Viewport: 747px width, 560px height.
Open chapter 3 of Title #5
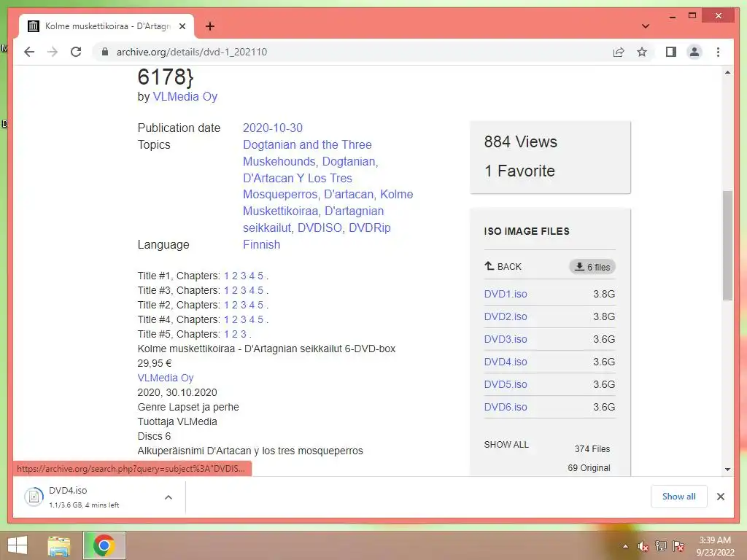click(244, 334)
